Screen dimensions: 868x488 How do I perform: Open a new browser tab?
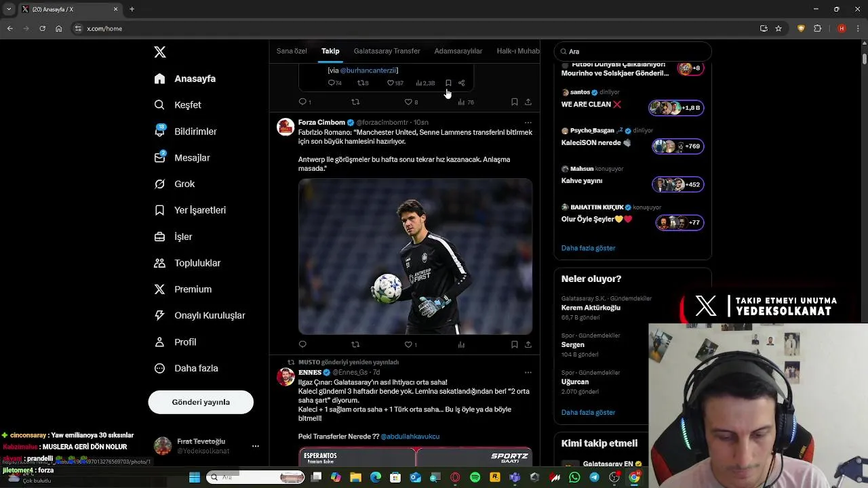click(132, 9)
